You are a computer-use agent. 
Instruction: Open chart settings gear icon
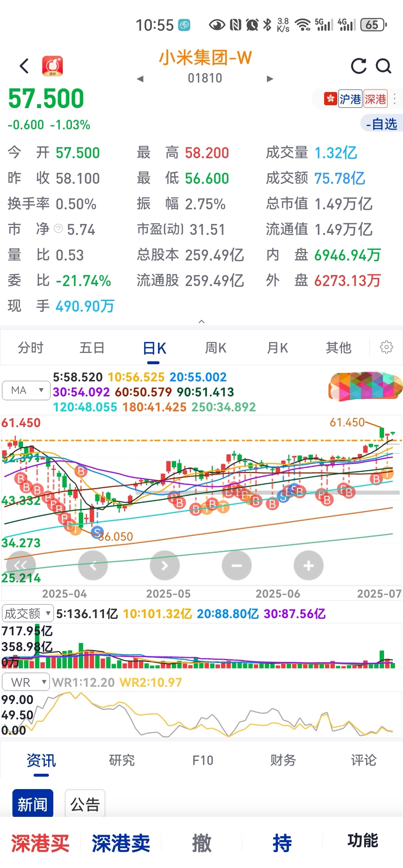click(x=387, y=347)
